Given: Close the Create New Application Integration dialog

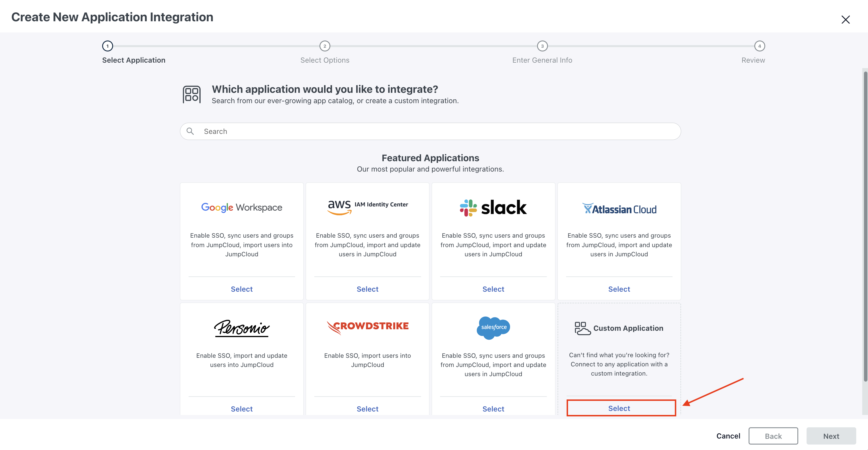Looking at the screenshot, I should tap(845, 20).
